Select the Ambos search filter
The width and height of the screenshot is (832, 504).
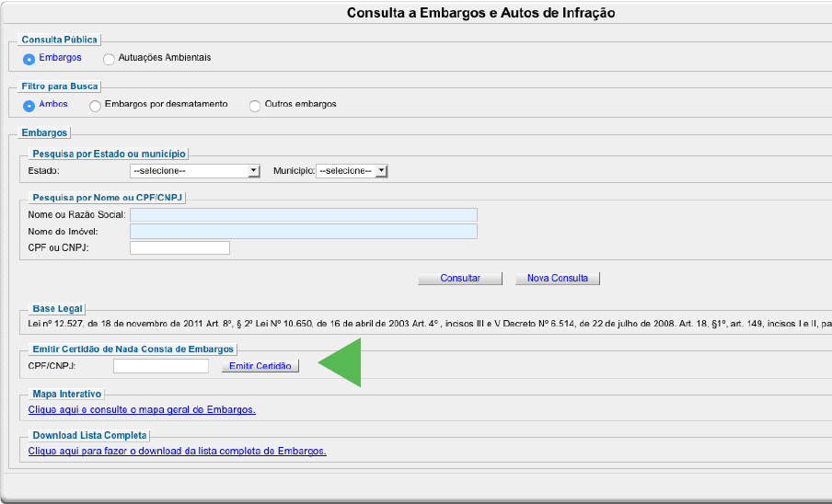tap(29, 105)
